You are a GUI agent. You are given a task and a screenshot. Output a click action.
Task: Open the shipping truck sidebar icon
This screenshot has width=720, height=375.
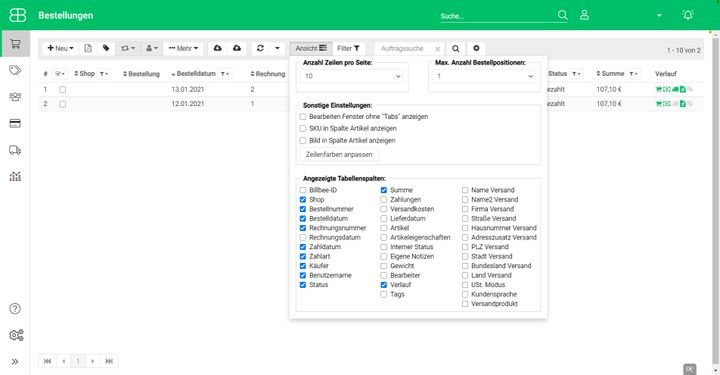point(15,150)
